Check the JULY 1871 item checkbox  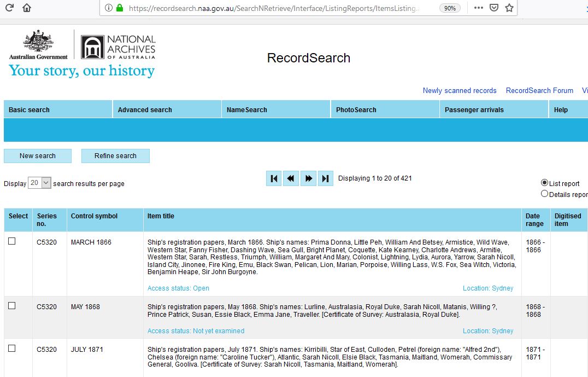[12, 349]
